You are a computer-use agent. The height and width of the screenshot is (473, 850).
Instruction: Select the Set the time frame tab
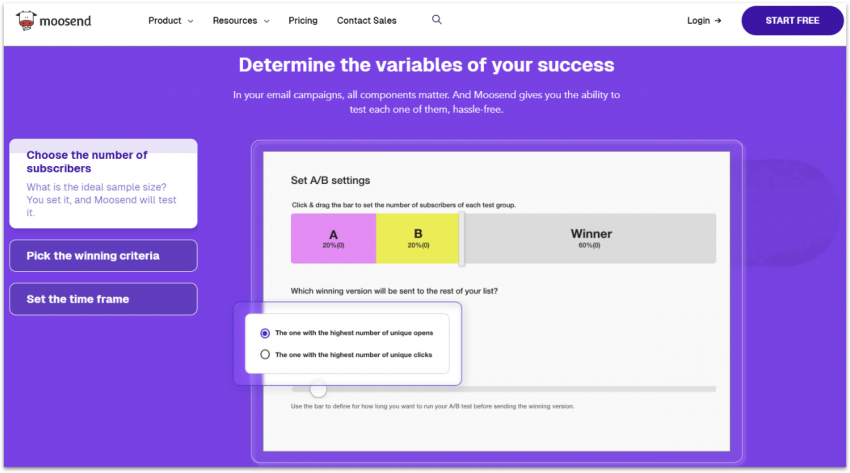point(103,299)
